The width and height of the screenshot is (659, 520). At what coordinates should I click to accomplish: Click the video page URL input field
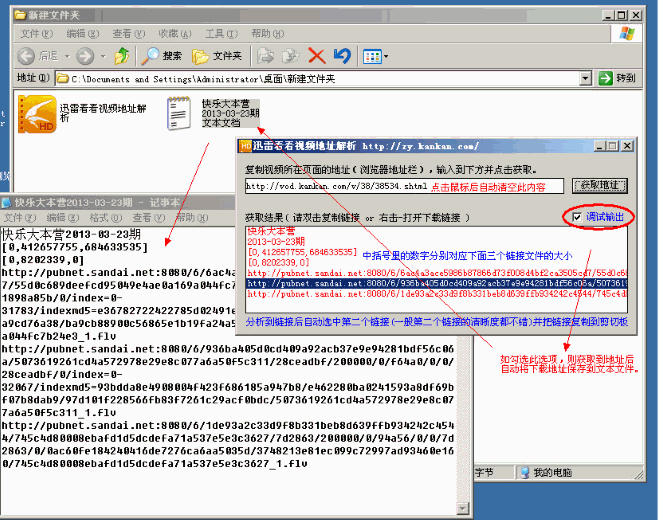[400, 186]
